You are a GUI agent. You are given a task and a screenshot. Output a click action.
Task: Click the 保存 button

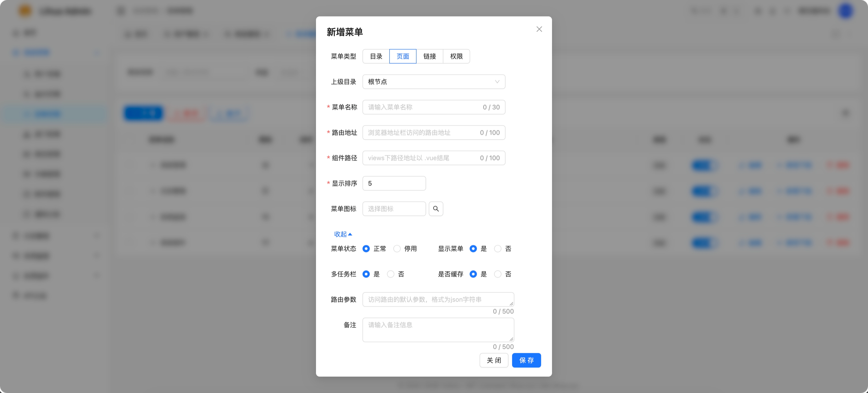(527, 360)
